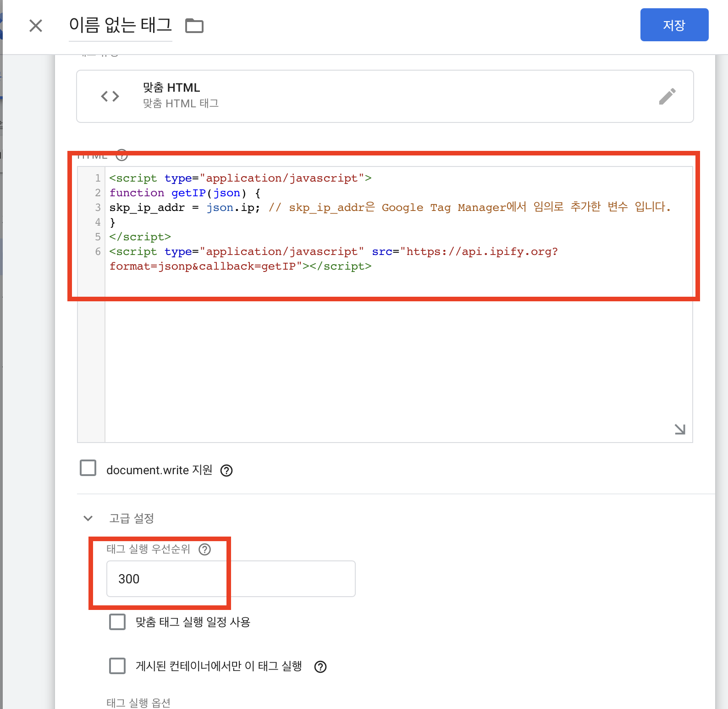
Task: Open help for 태그 실행 우선순위
Action: tap(204, 549)
